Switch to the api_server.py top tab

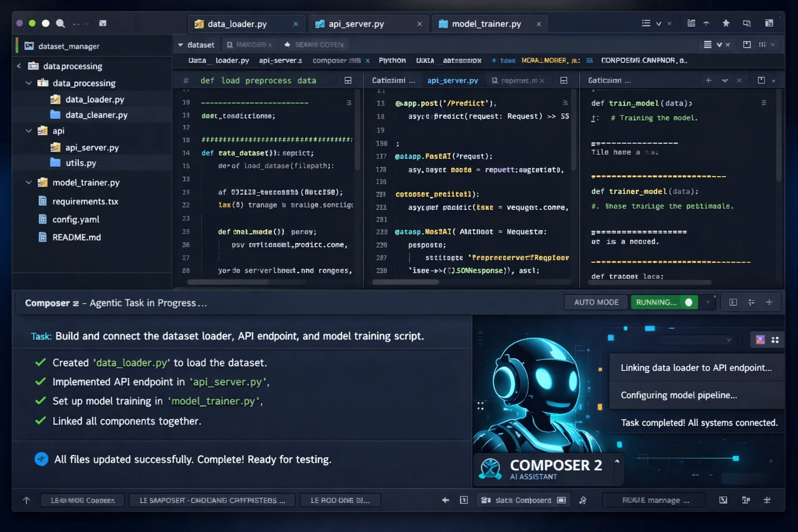point(356,24)
